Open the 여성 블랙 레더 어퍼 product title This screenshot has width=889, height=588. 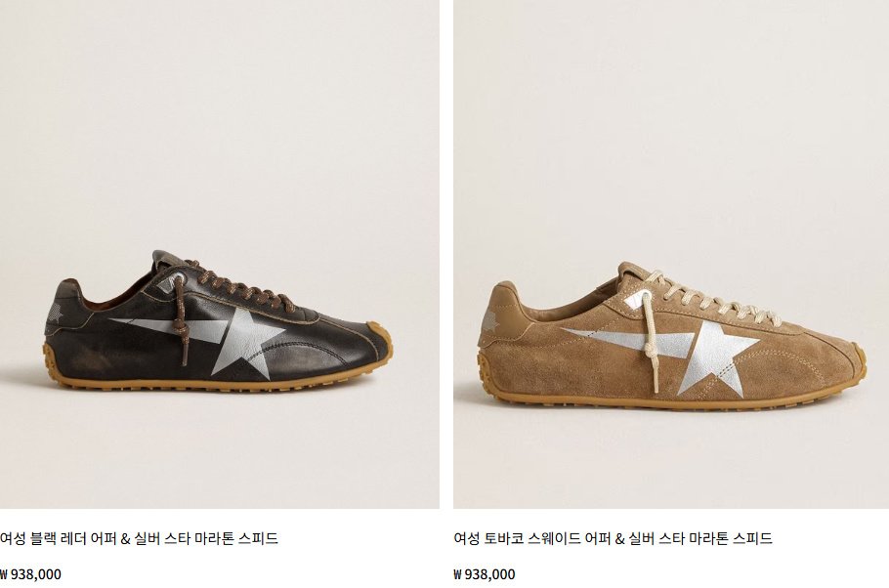coord(139,538)
